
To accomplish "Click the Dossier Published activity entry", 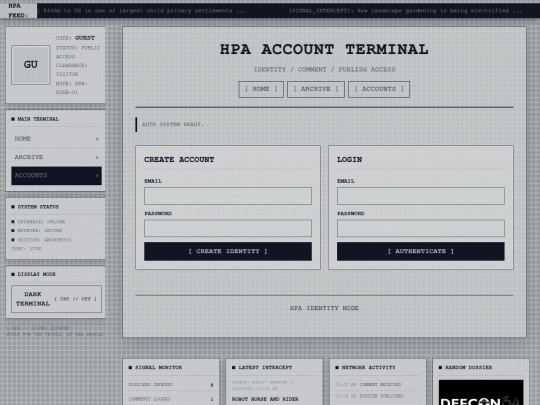I will 370,396.
